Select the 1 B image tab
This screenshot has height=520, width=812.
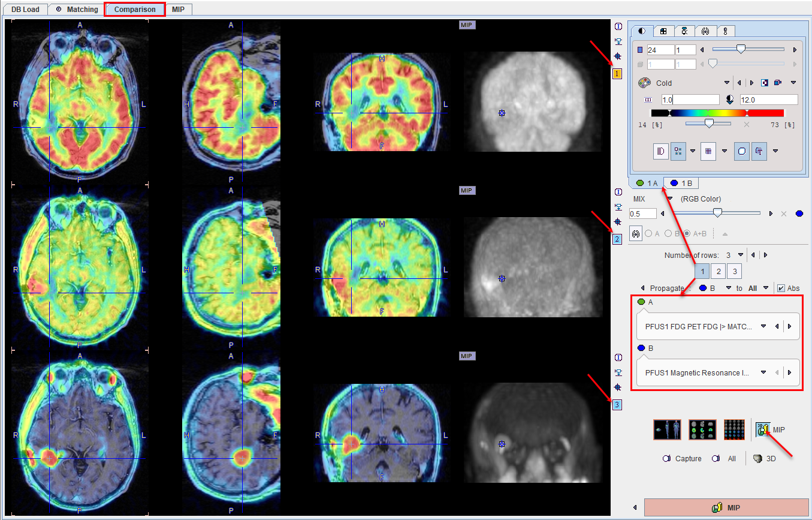[x=681, y=183]
